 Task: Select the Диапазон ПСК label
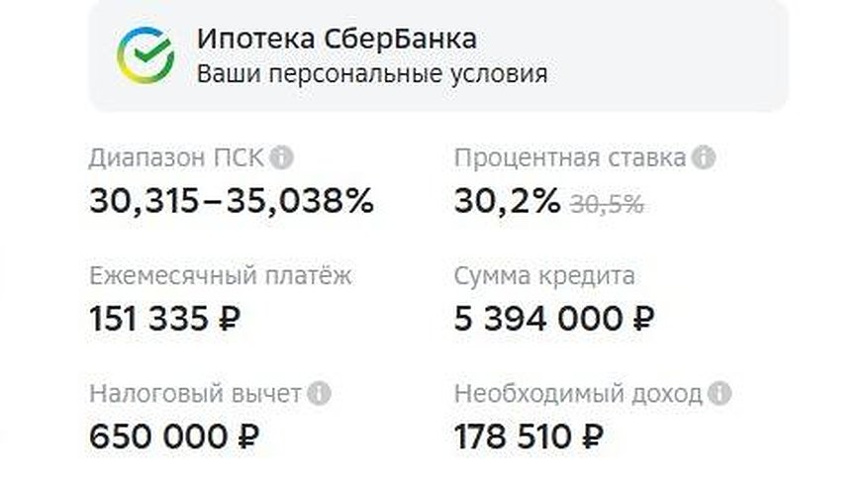pyautogui.click(x=177, y=157)
